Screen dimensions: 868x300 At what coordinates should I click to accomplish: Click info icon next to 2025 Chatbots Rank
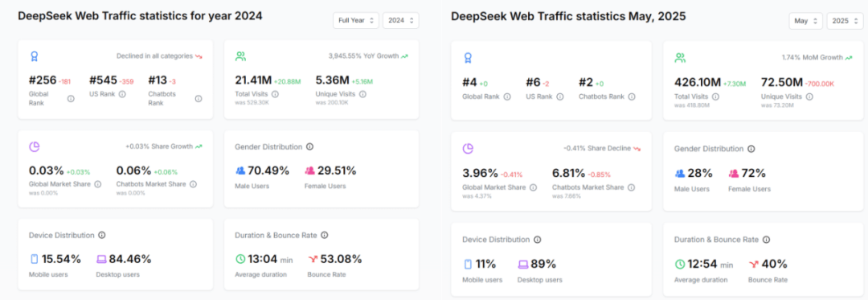[x=632, y=97]
